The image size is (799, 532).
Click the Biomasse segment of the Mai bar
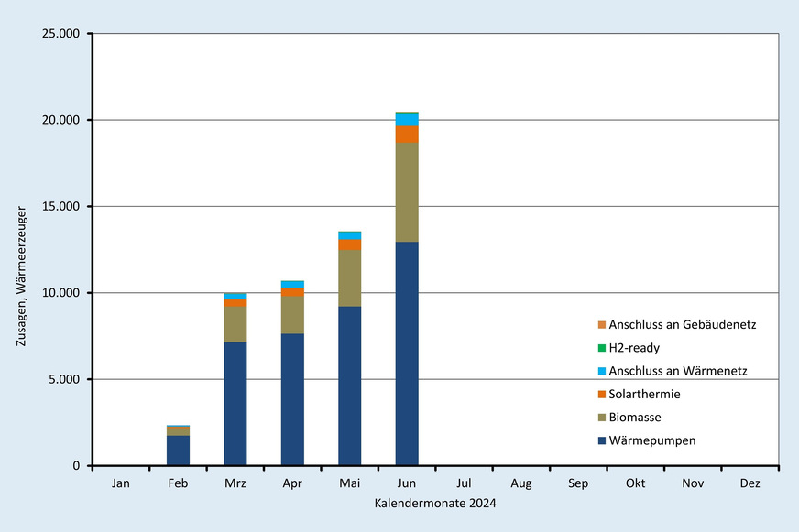pos(350,278)
